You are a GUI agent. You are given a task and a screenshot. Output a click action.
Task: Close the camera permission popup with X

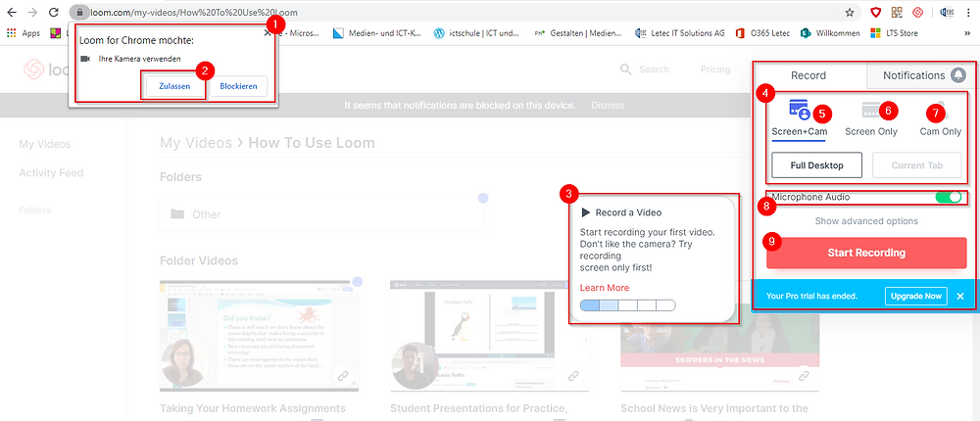pyautogui.click(x=268, y=33)
